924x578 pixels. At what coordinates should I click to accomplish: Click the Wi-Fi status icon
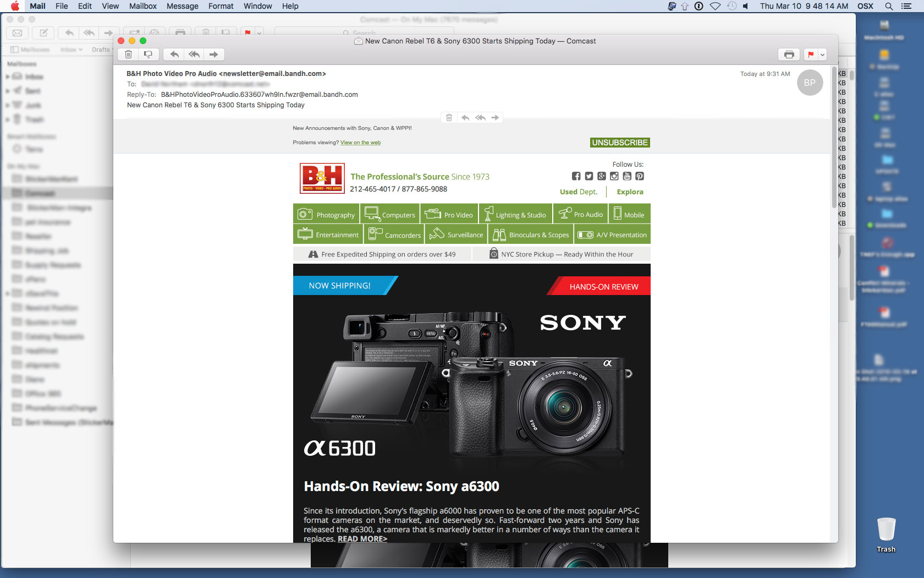click(x=715, y=6)
